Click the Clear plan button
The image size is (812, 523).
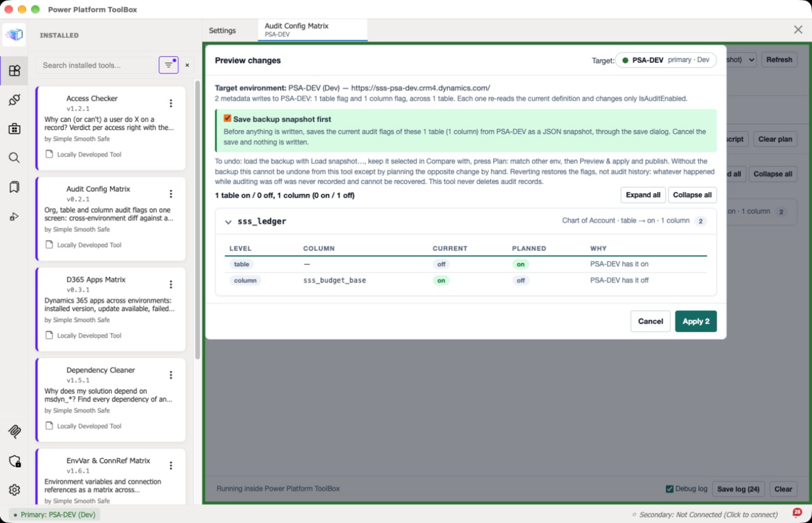pyautogui.click(x=775, y=139)
